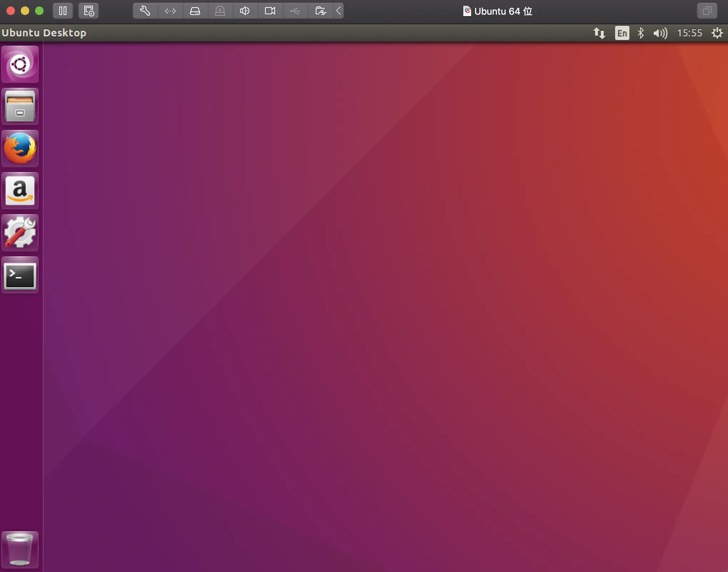
Task: Open the network connections indicator menu
Action: pyautogui.click(x=599, y=33)
